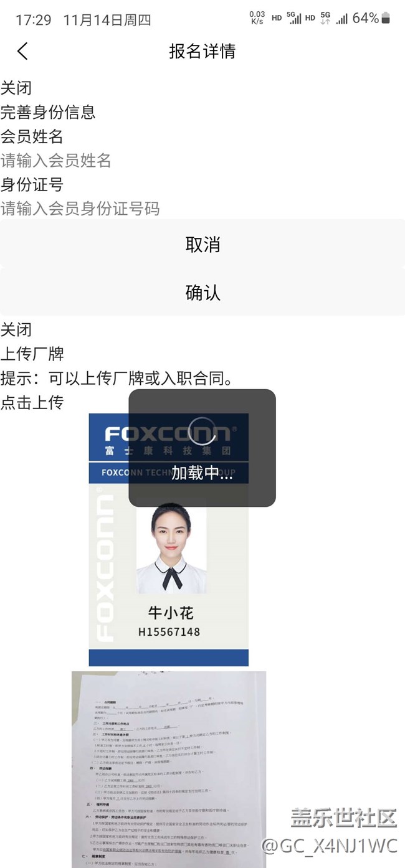Tap the battery icon in status bar
The height and width of the screenshot is (868, 405).
(386, 18)
